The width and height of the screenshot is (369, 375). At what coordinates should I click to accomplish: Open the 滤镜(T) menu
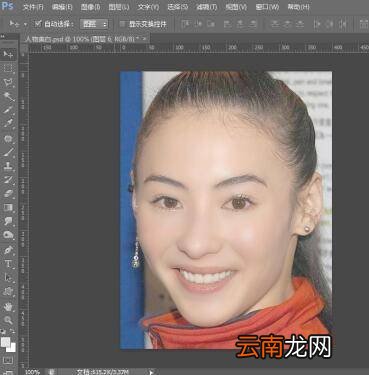[207, 7]
